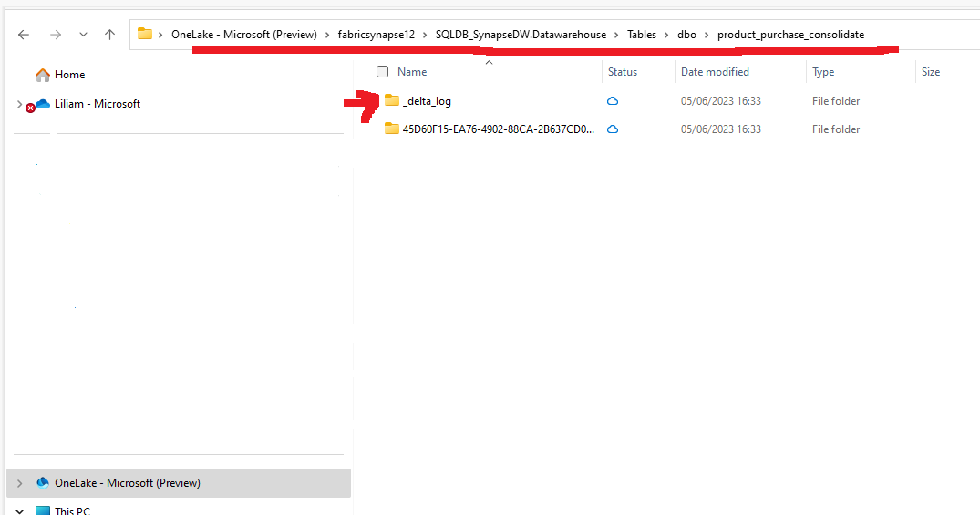Navigate to SQLDB_SynapseDW.Datawarehouse breadcrumb
This screenshot has height=515, width=980.
(521, 35)
